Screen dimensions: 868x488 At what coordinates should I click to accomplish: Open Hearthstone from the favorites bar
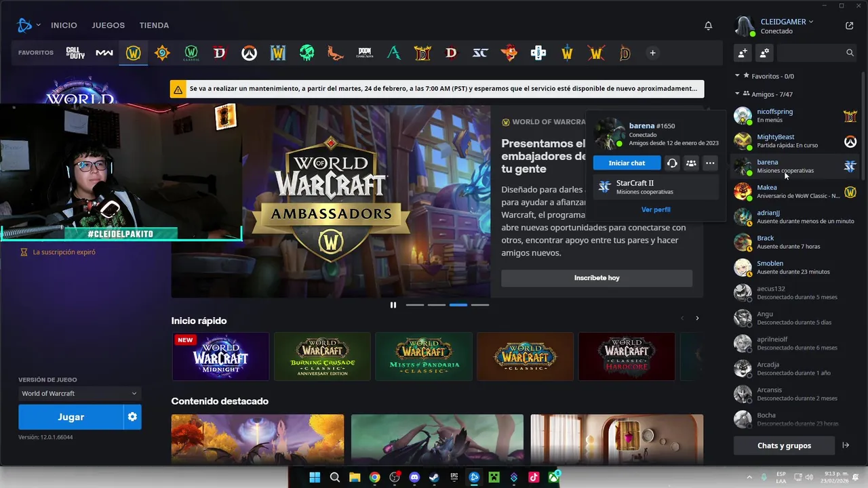162,53
